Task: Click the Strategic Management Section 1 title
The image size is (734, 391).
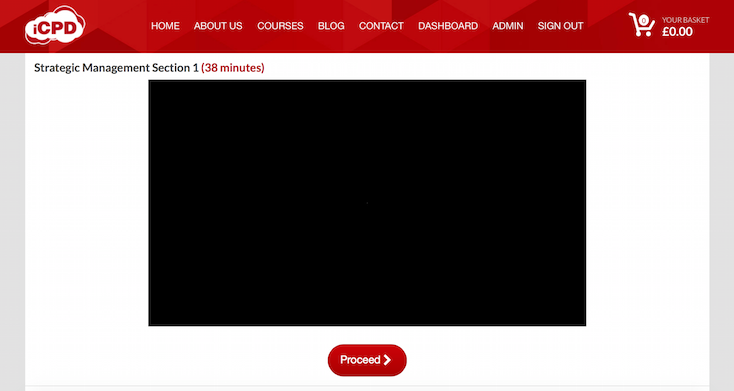Action: pyautogui.click(x=116, y=68)
